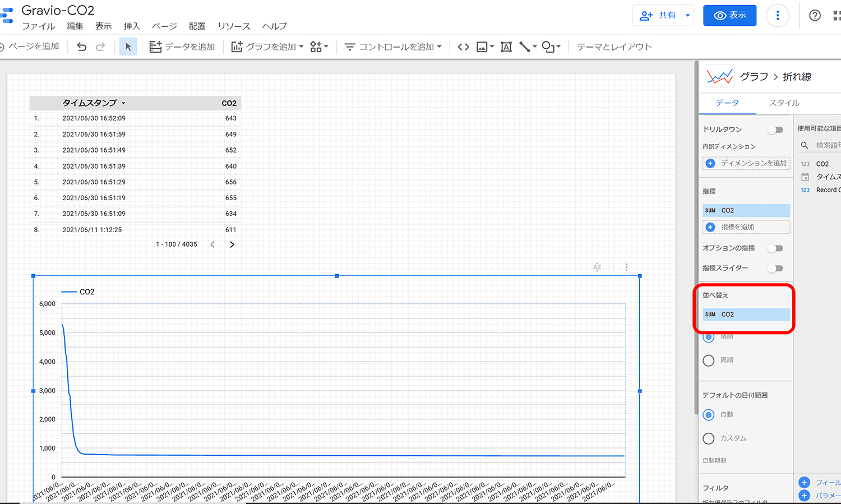841x504 pixels.
Task: Click the Record Count field
Action: [828, 190]
